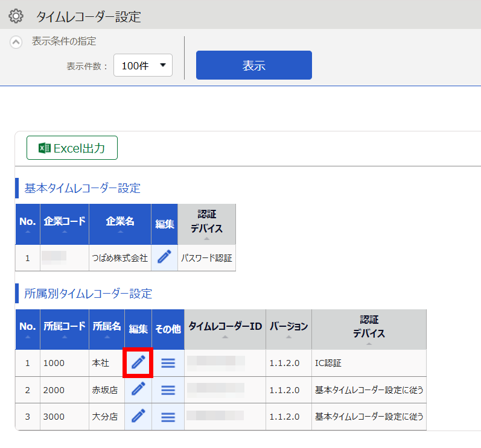
Task: Collapse the 表示条件の指定 section
Action: tap(16, 42)
